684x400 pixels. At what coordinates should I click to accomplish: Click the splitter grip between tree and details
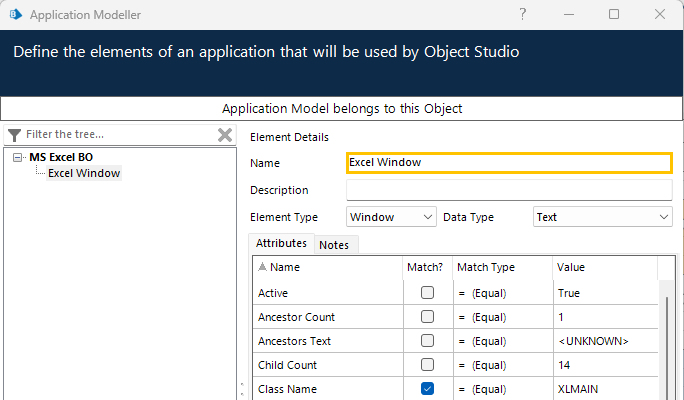click(243, 390)
